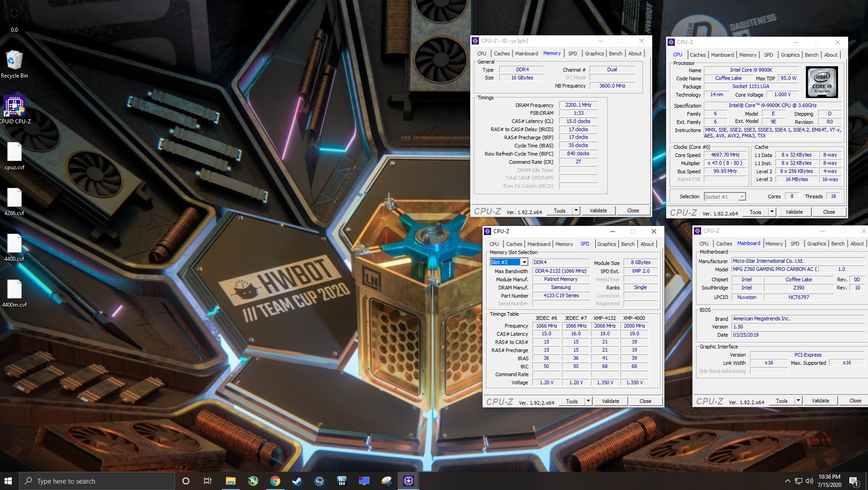The height and width of the screenshot is (490, 868).
Task: Open Steam from taskbar
Action: (x=297, y=481)
